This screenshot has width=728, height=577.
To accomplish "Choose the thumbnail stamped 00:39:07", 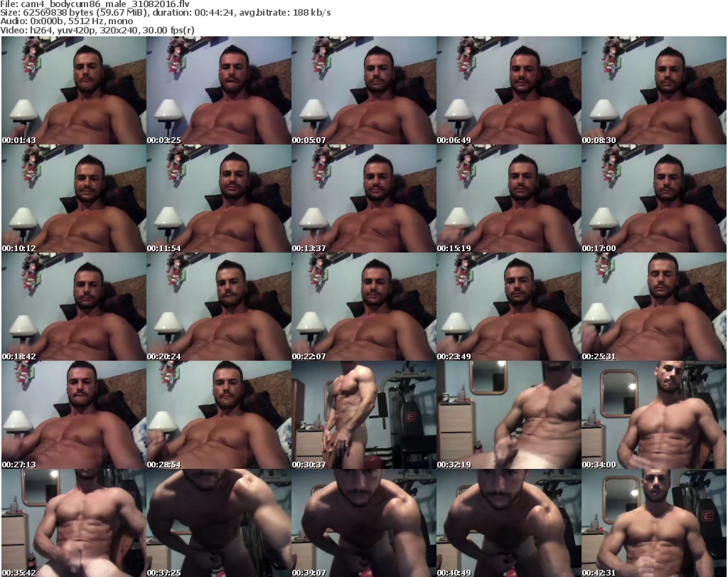I will (363, 523).
